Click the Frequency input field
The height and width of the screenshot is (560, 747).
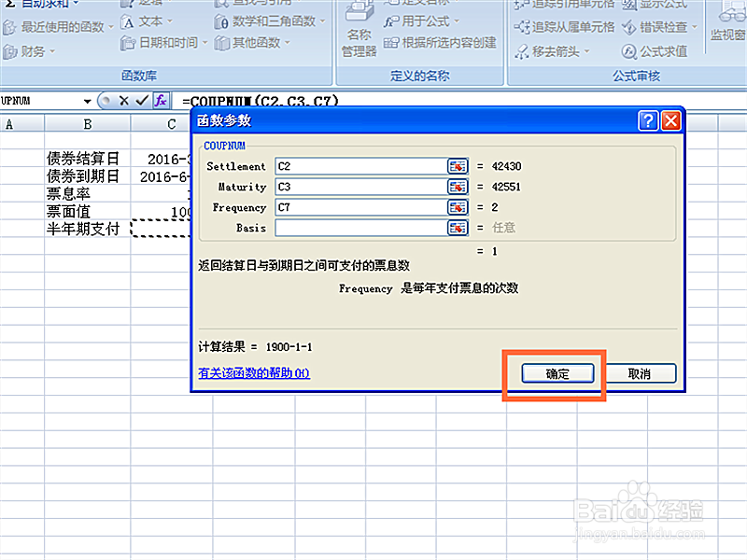point(361,207)
